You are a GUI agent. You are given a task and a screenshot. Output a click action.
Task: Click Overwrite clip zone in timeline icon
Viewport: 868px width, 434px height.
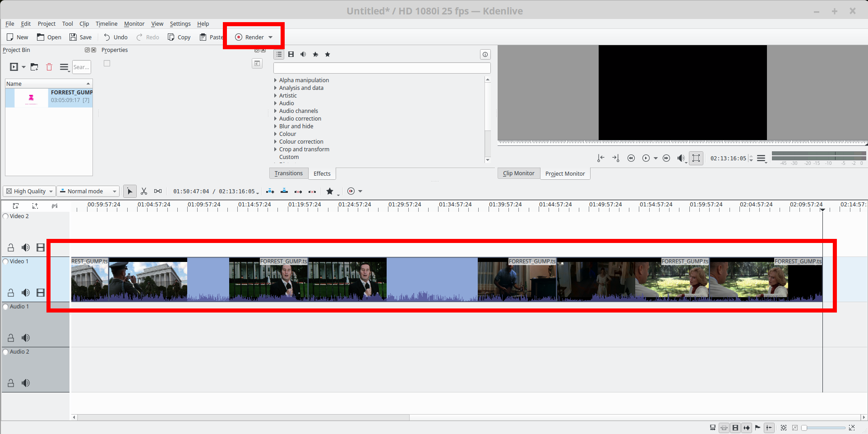(284, 191)
